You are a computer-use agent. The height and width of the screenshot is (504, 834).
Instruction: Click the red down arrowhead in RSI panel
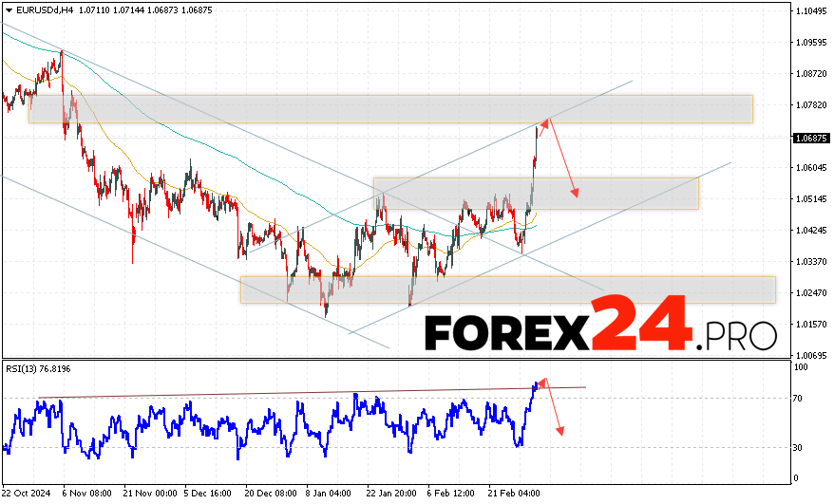[560, 431]
